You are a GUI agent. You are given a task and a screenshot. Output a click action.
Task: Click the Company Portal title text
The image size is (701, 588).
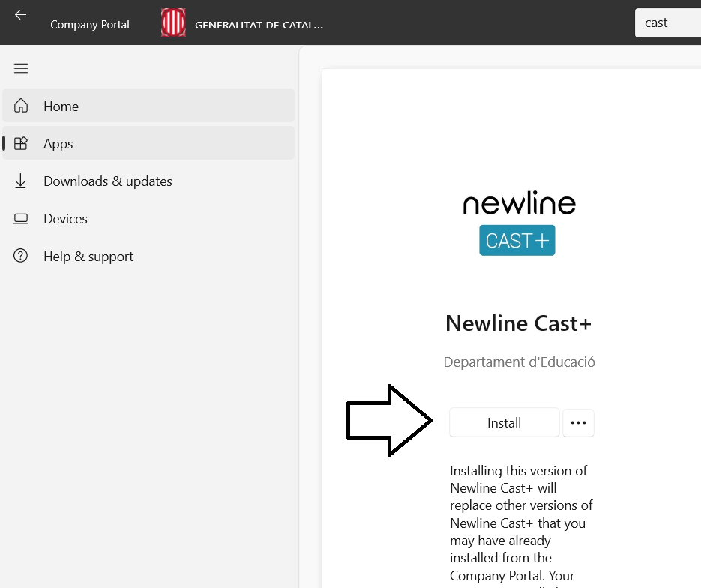tap(90, 25)
